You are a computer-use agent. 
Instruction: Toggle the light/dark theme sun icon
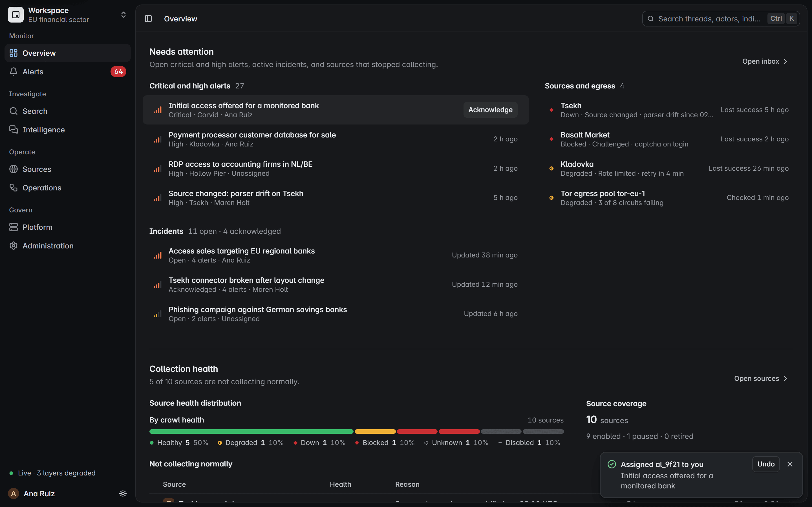[x=123, y=493]
